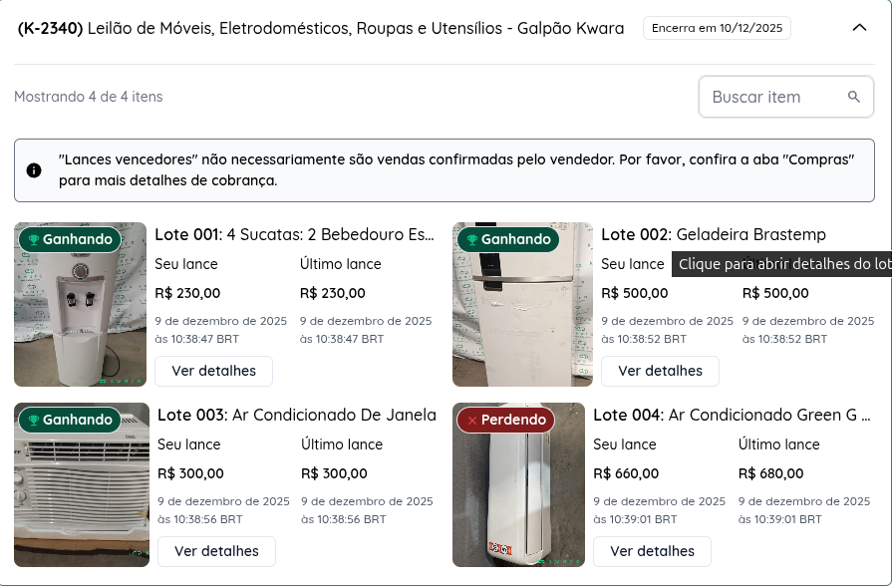Open the Lote 003 window air conditioner thumbnail

82,498
